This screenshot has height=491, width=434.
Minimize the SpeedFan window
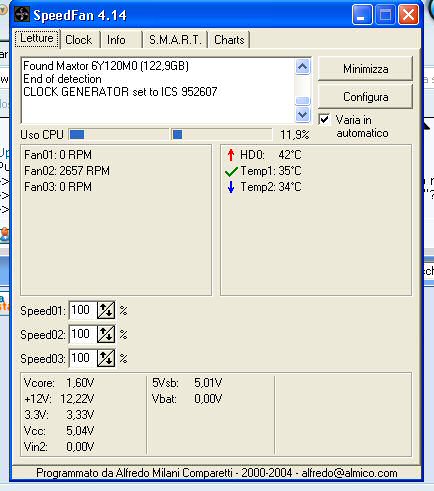pyautogui.click(x=362, y=15)
